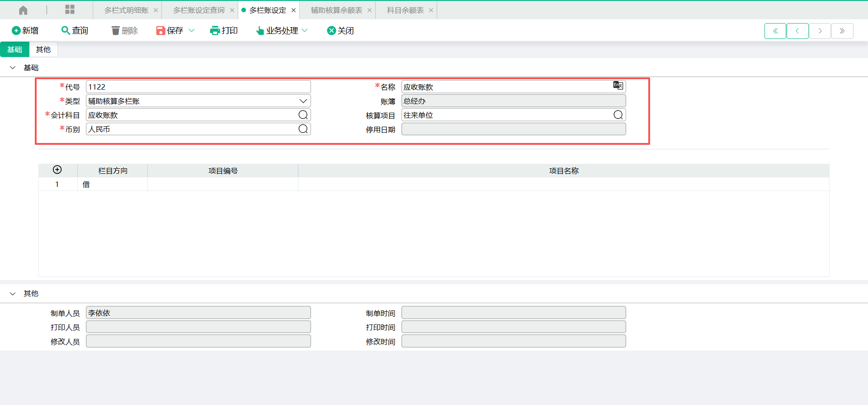Image resolution: width=868 pixels, height=405 pixels.
Task: Collapse the 基础 section
Action: pyautogui.click(x=13, y=67)
